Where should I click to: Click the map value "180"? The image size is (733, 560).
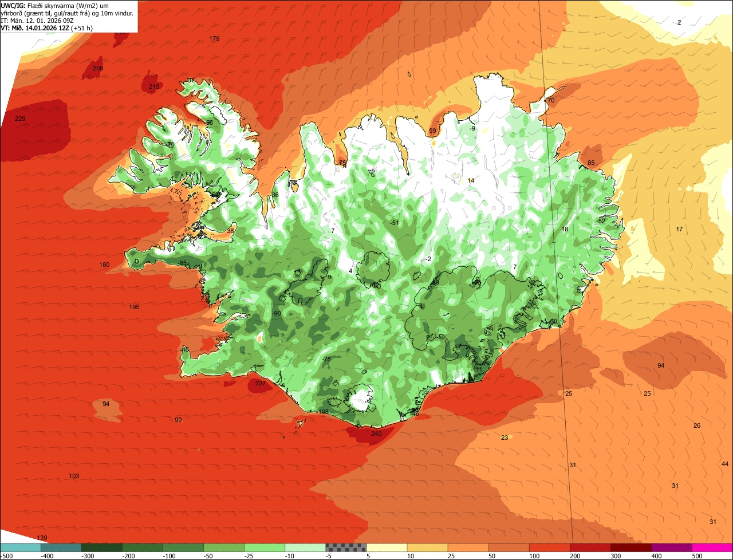coord(104,265)
